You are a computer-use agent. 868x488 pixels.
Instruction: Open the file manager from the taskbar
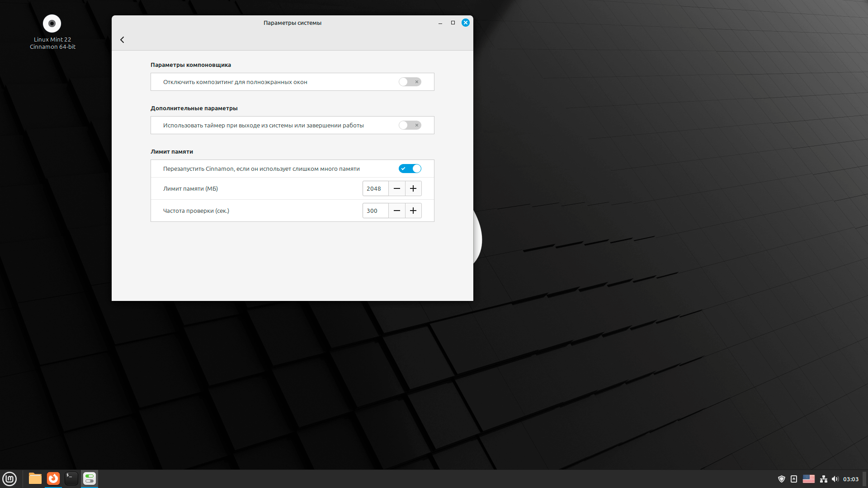click(x=35, y=479)
